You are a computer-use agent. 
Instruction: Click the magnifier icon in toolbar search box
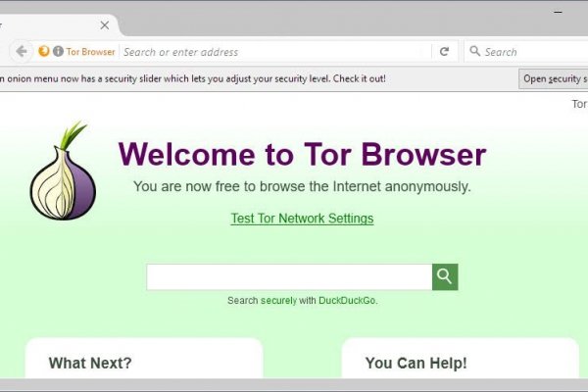(474, 51)
